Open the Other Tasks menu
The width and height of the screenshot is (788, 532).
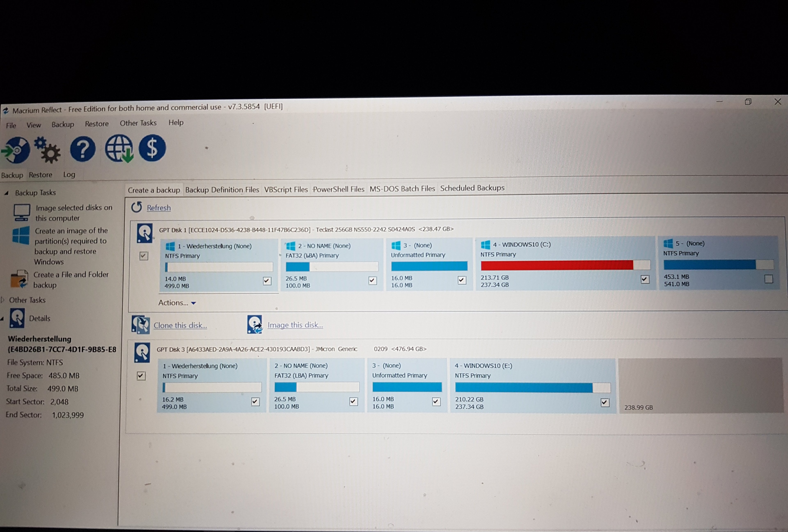coord(138,123)
